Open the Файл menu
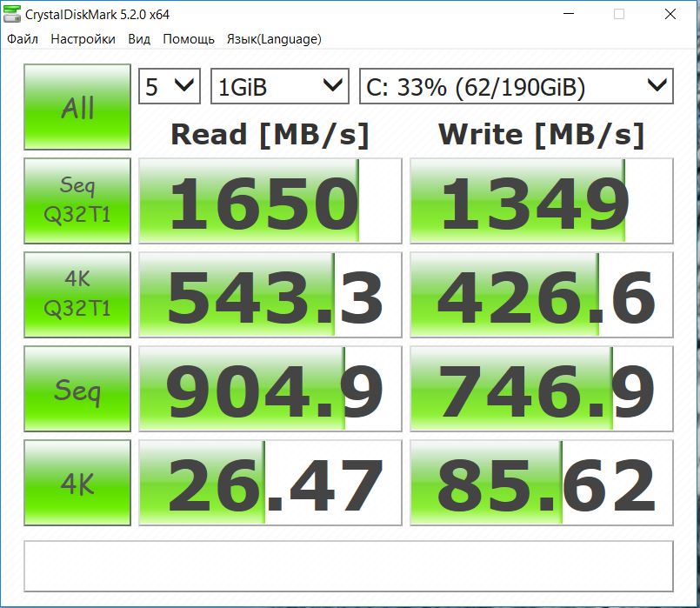700x608 pixels. click(x=23, y=39)
